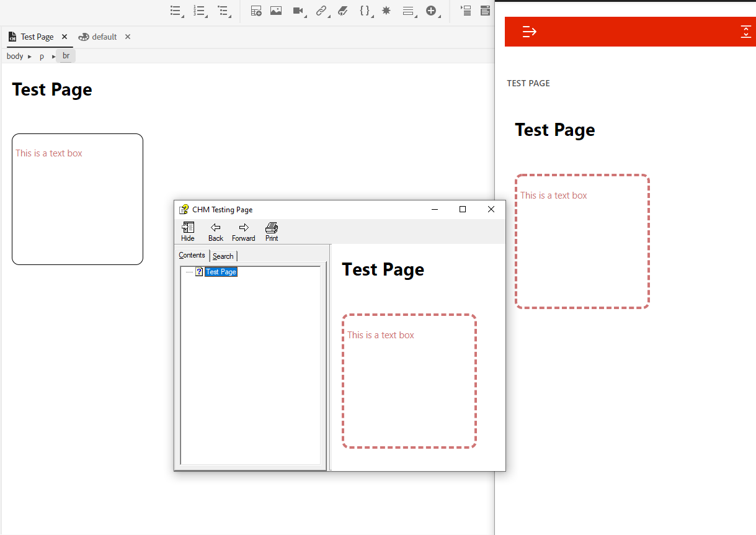The width and height of the screenshot is (756, 535).
Task: Insert an image using the image icon
Action: coord(275,11)
